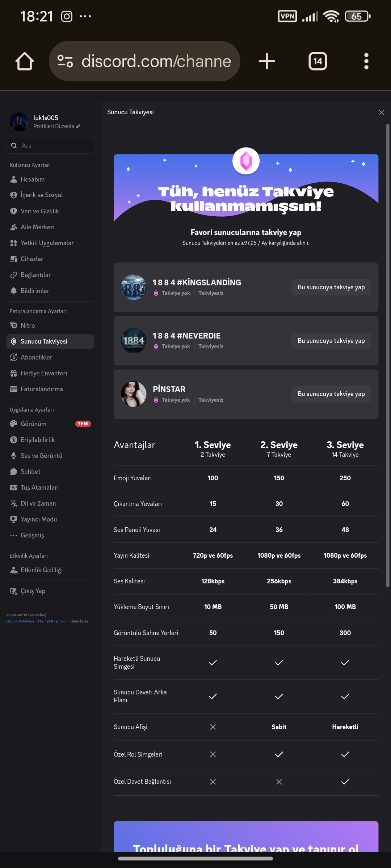Viewport: 391px width, 868px height.
Task: Open a new browser tab with plus icon
Action: [x=267, y=61]
